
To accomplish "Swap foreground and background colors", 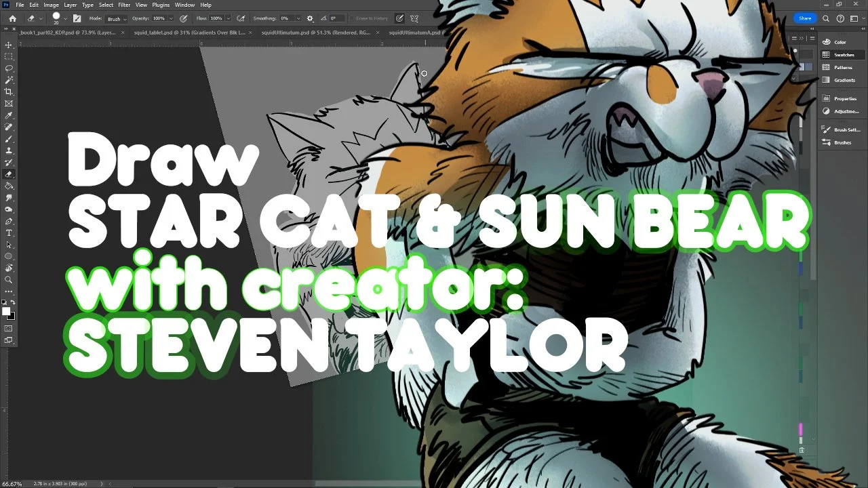I will click(x=13, y=302).
